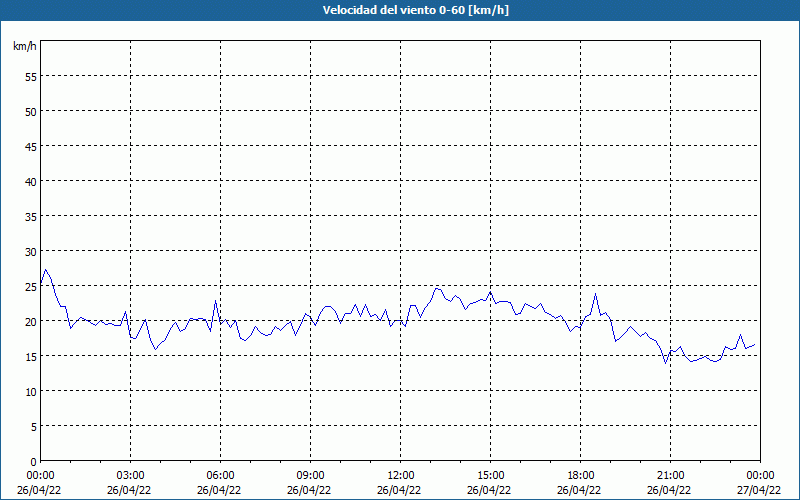Viewport: 800px width, 500px height.
Task: Click the wind speed minimum just before 21:00
Action: tap(666, 363)
